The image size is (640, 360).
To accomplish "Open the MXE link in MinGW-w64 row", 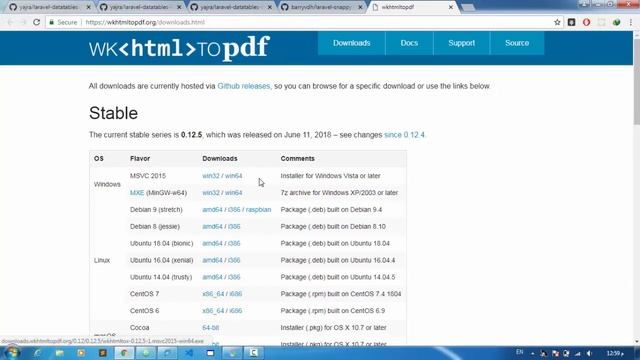I will 137,193.
